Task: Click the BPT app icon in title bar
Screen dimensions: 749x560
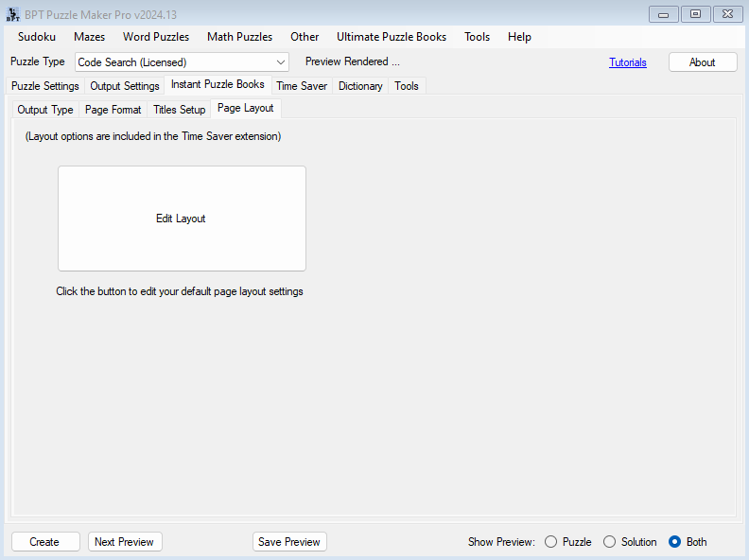Action: pos(13,14)
